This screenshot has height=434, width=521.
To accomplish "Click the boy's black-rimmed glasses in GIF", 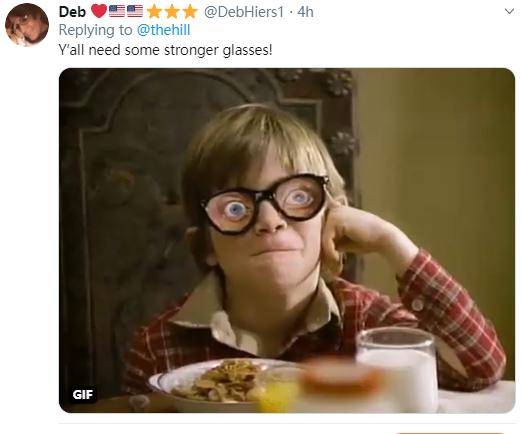I will point(265,203).
